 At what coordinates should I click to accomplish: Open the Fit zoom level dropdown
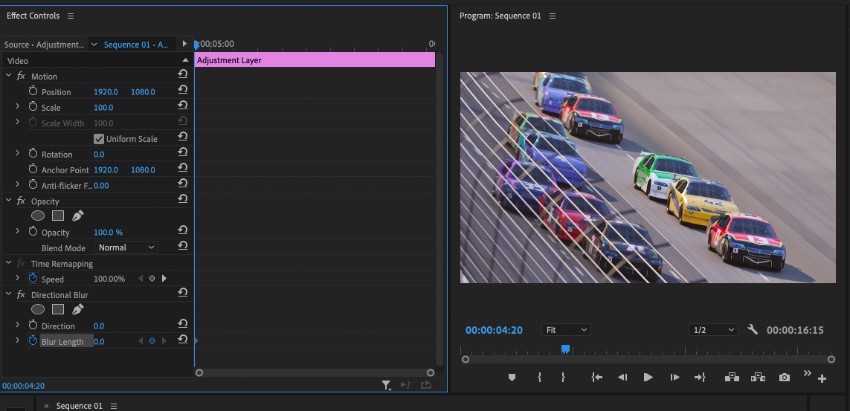tap(566, 329)
